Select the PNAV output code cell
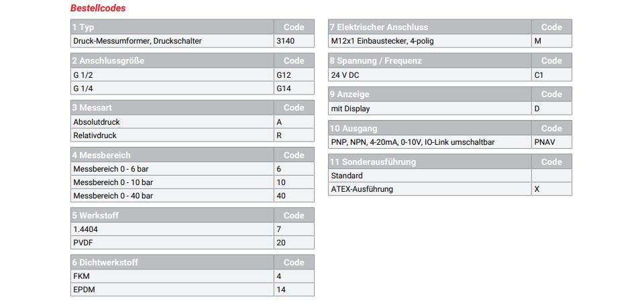 551,142
